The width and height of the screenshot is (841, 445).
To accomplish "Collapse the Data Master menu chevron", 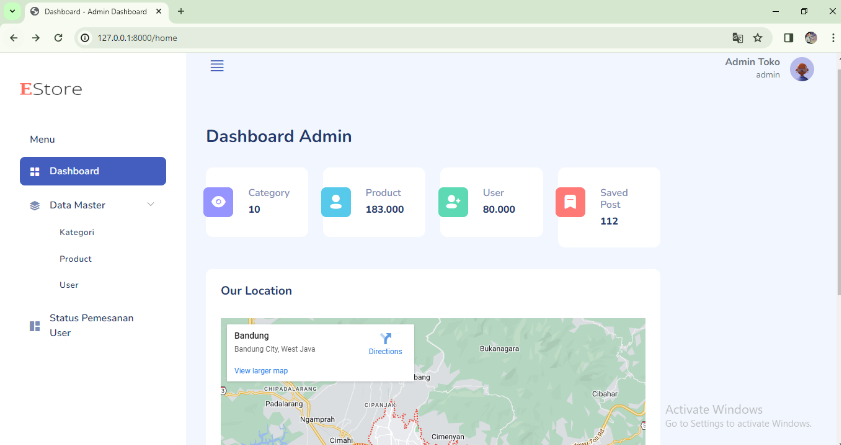I will tap(151, 205).
